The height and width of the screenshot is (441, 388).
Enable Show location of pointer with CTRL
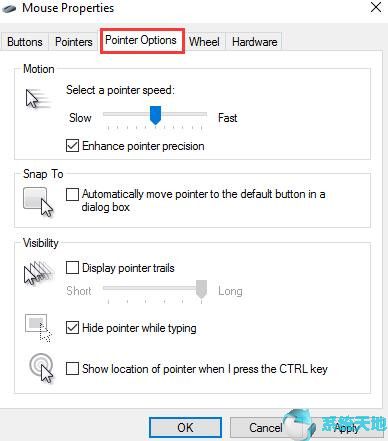tap(72, 369)
